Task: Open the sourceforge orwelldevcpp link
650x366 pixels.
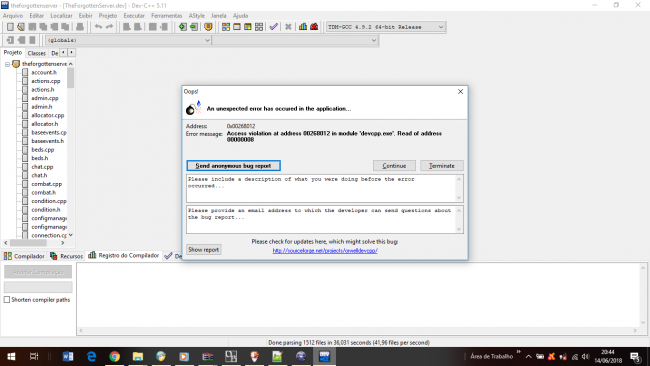Action: click(x=325, y=250)
